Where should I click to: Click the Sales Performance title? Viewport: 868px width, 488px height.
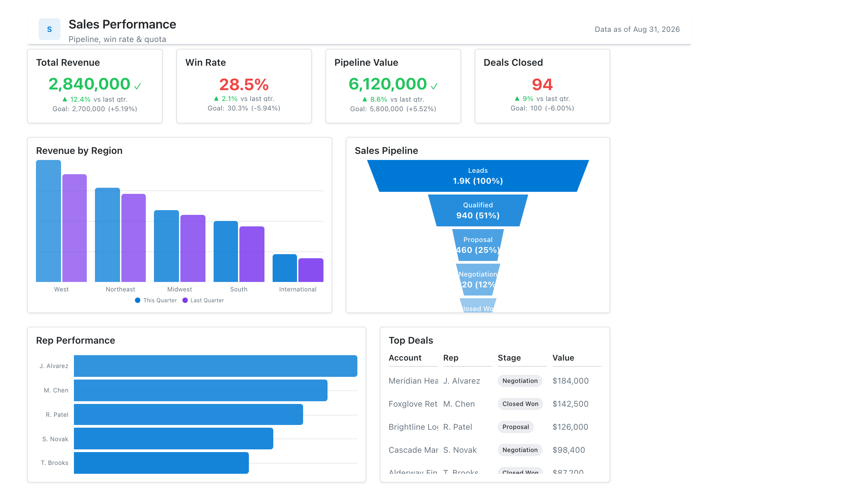pyautogui.click(x=122, y=24)
